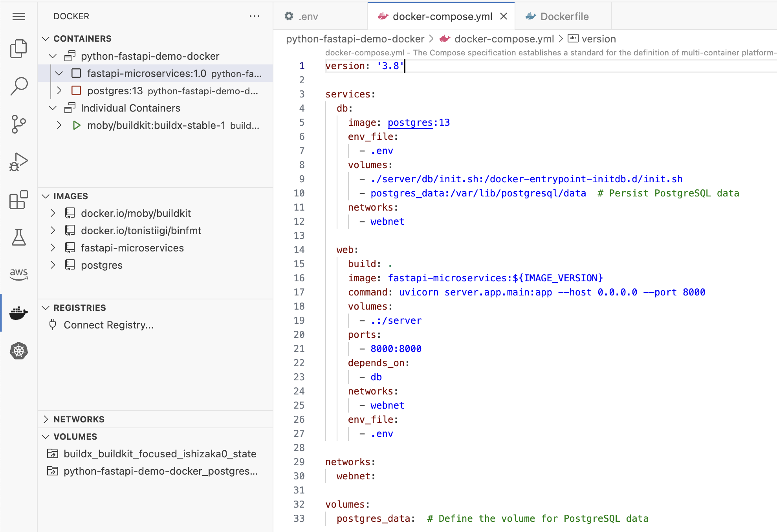Click the stopped postgres:13 container status icon
The height and width of the screenshot is (532, 777).
point(76,91)
